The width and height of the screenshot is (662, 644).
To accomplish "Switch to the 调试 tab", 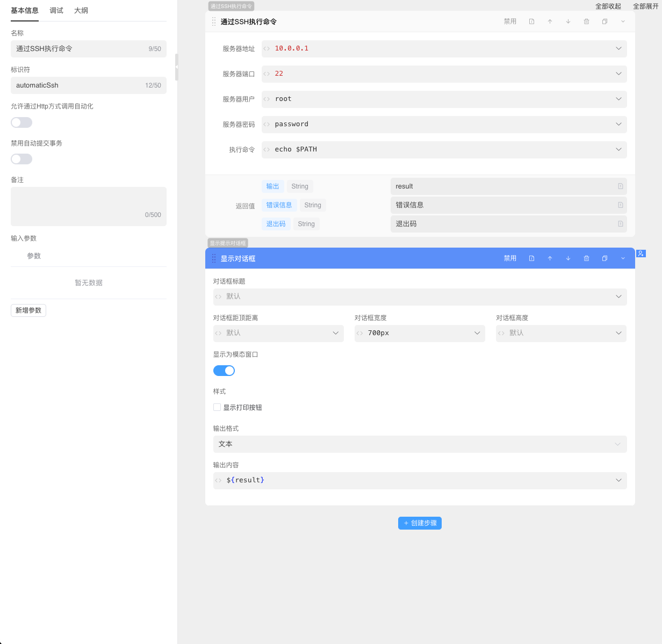I will (56, 11).
